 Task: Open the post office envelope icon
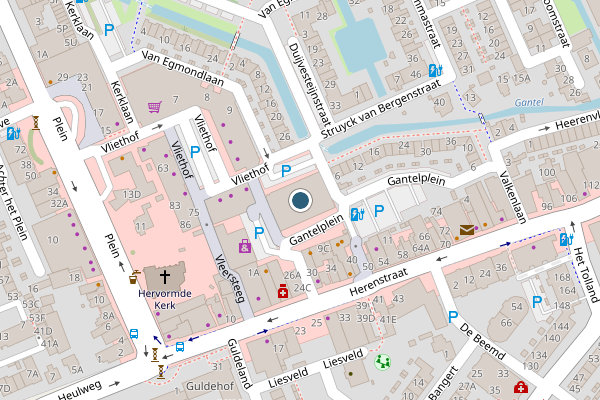click(467, 230)
